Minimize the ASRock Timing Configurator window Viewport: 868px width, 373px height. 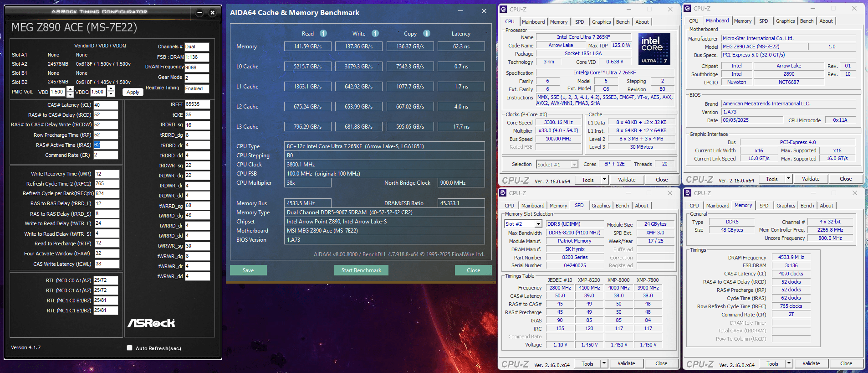(199, 12)
